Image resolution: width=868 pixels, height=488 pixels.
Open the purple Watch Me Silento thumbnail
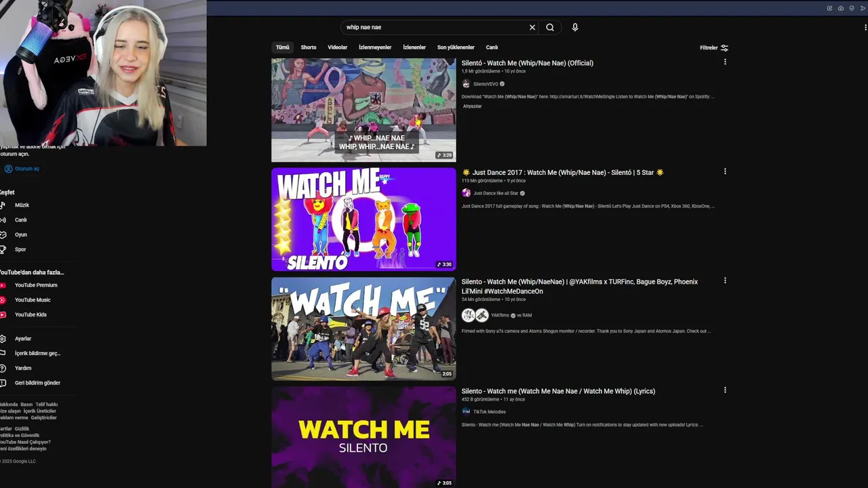coord(363,437)
